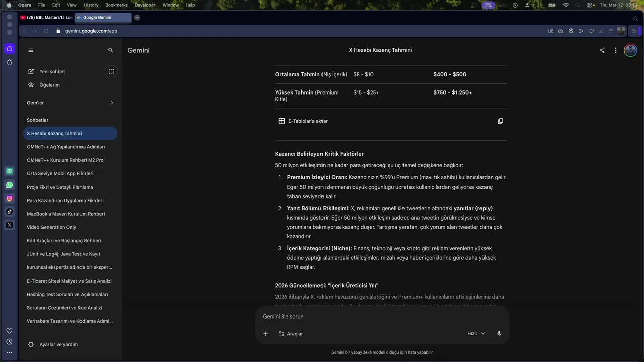Open Opera sidebar history clock icon

point(9,342)
